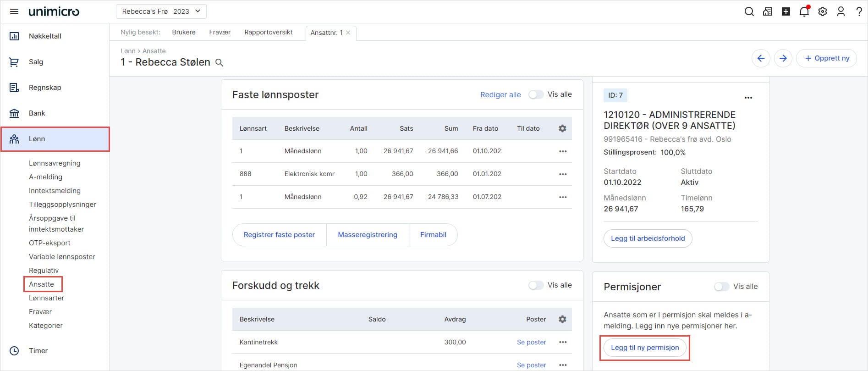
Task: Open row options for Elektronisk komm row
Action: [563, 174]
